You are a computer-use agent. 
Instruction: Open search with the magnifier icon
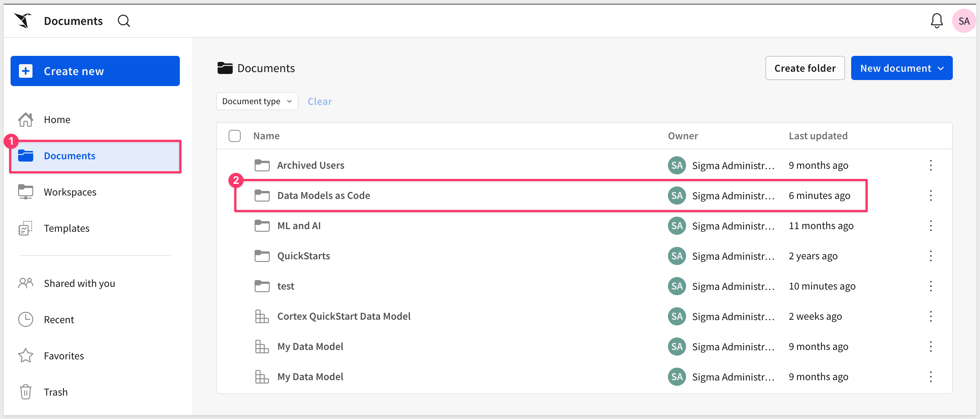[x=124, y=21]
